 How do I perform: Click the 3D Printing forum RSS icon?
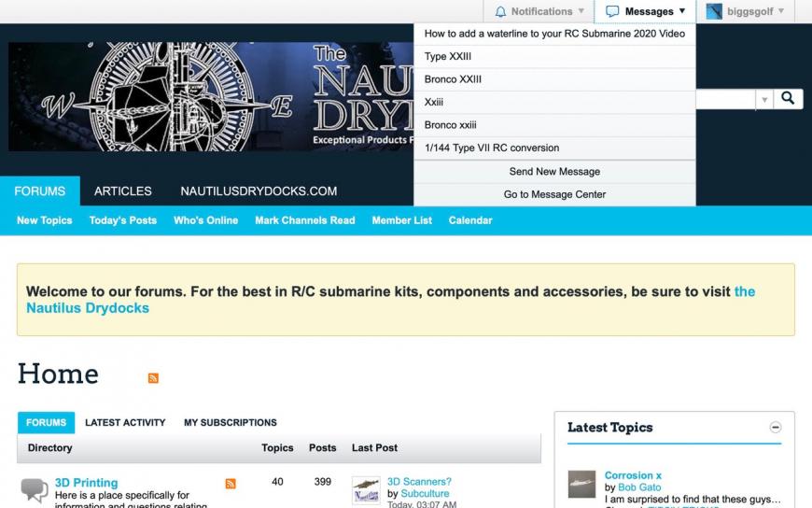point(231,484)
